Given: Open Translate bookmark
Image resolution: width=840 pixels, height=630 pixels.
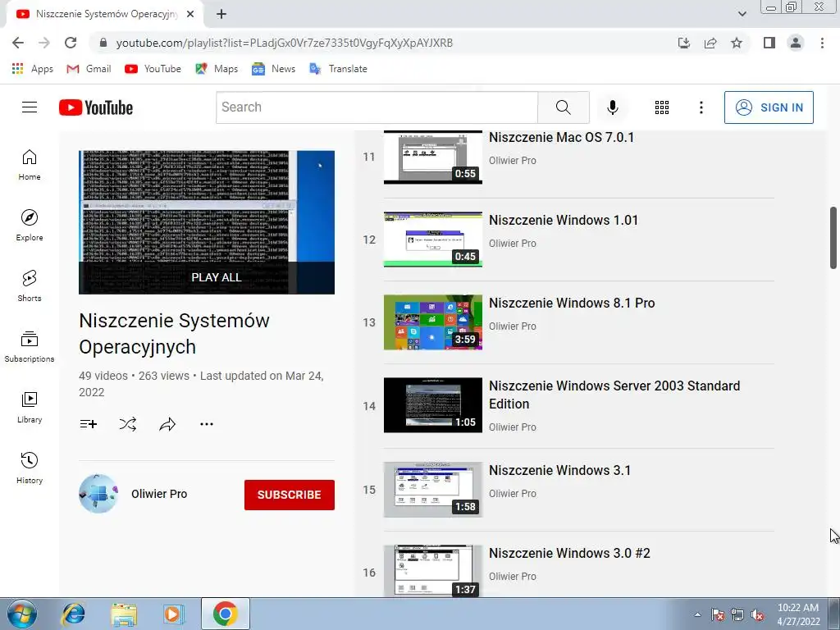Looking at the screenshot, I should (338, 69).
